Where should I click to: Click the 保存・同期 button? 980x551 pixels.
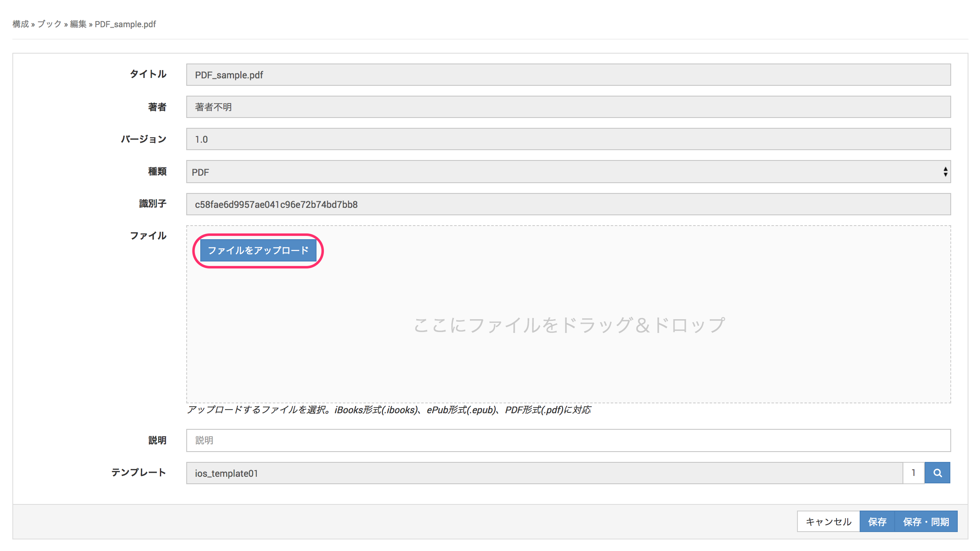pyautogui.click(x=926, y=522)
